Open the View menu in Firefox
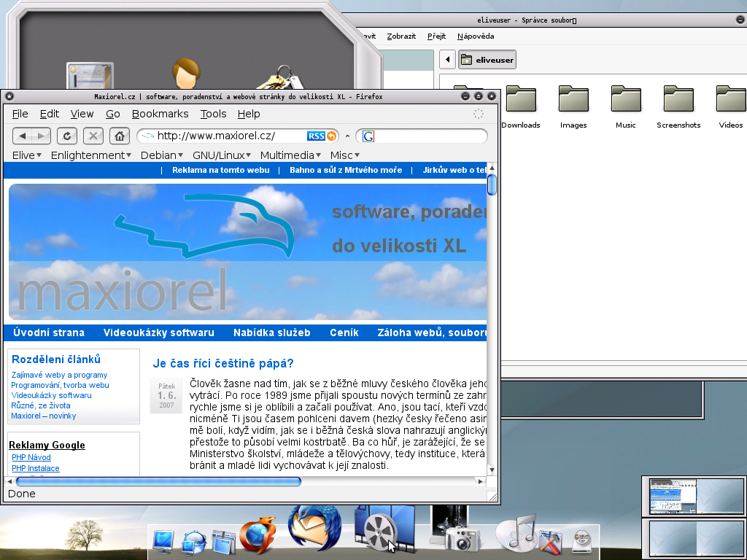The image size is (747, 560). pos(82,114)
